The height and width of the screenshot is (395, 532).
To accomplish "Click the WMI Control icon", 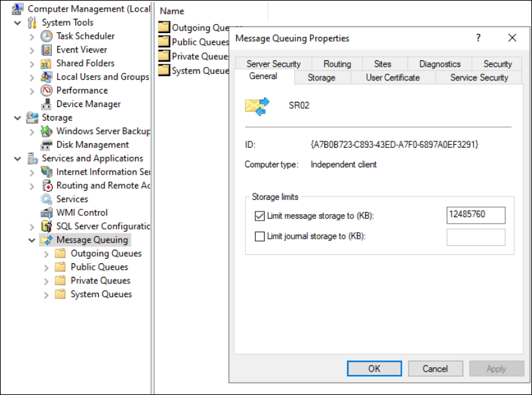I will pos(46,213).
